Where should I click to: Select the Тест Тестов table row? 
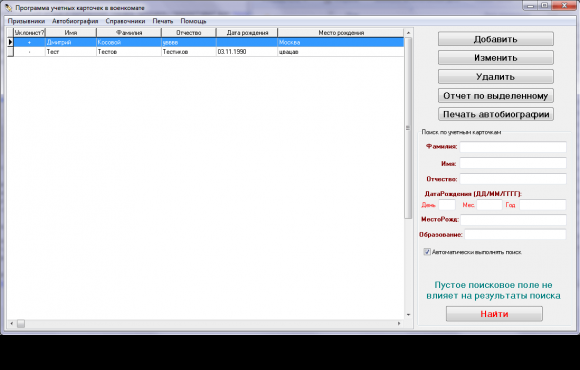click(206, 52)
